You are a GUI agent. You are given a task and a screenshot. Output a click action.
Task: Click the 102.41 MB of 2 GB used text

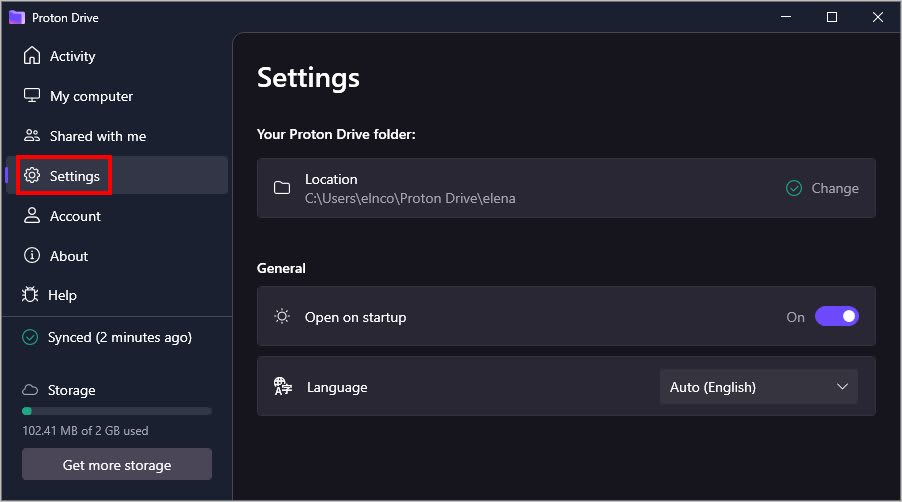tap(85, 431)
